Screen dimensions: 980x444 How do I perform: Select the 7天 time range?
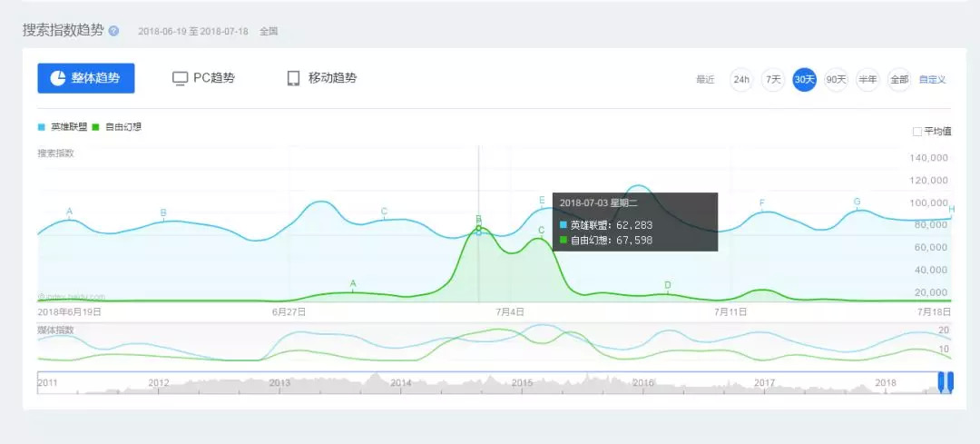773,80
